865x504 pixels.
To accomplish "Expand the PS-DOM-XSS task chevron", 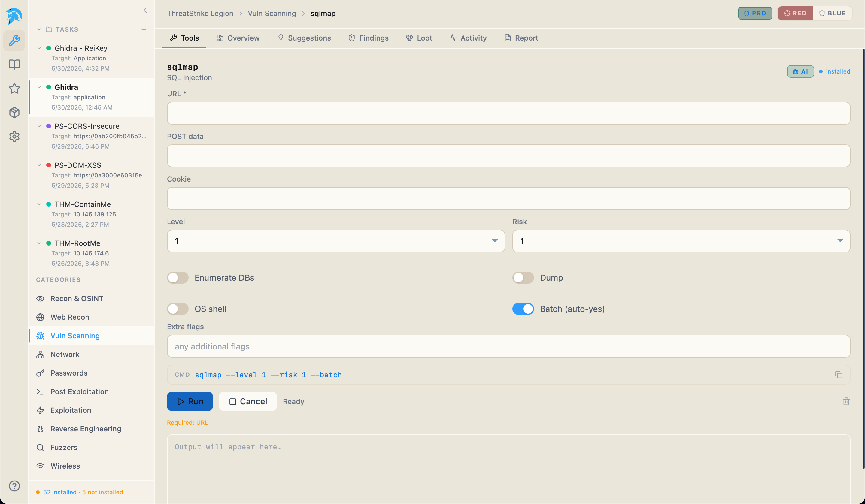I will click(x=39, y=165).
